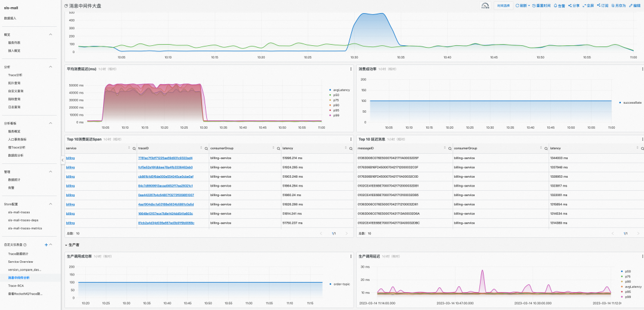Collapse the 分析 sidebar section

click(51, 67)
